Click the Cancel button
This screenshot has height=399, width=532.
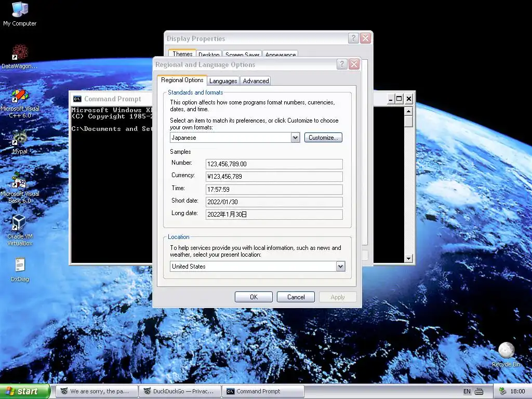(296, 297)
